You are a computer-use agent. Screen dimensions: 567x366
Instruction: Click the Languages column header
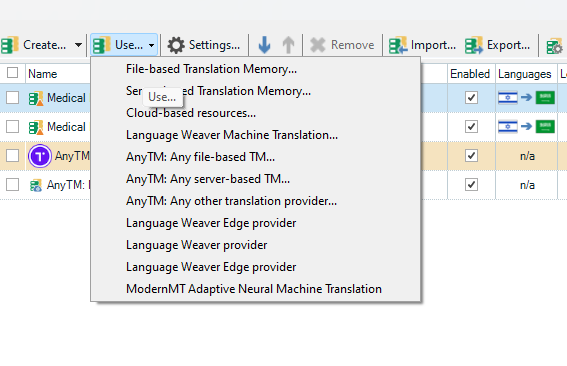525,74
